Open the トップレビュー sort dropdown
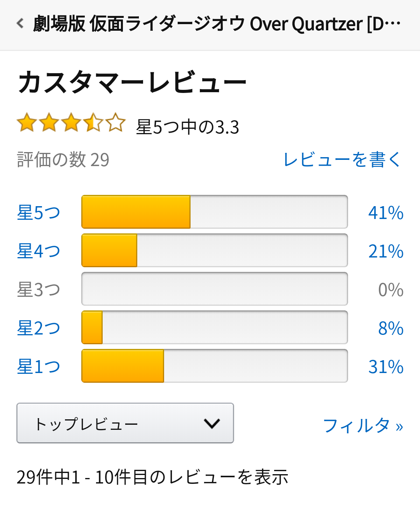420x522 pixels. pyautogui.click(x=125, y=423)
